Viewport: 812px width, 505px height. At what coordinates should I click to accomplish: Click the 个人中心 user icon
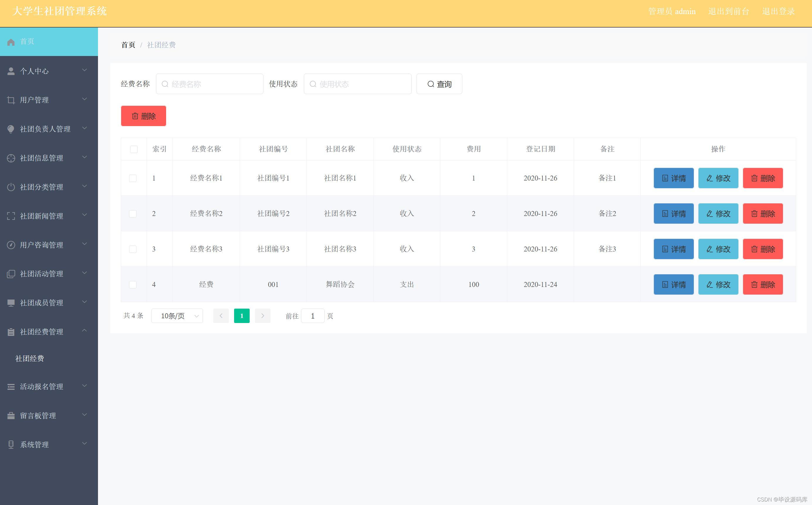[11, 71]
